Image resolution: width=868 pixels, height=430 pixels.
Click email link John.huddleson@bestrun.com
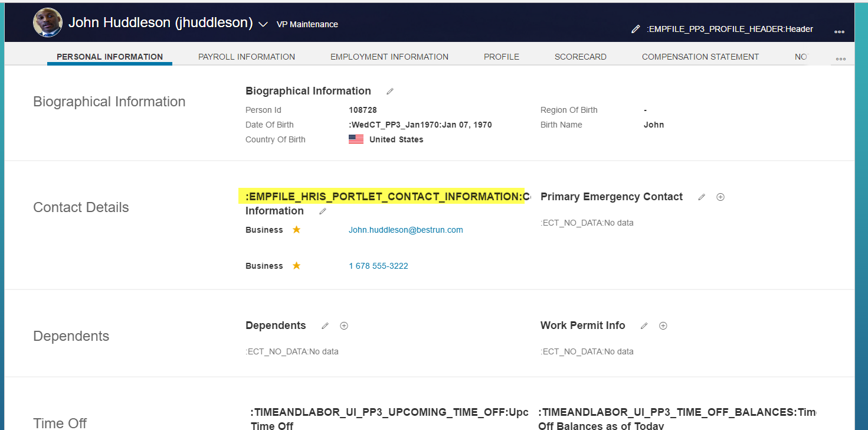pyautogui.click(x=406, y=230)
